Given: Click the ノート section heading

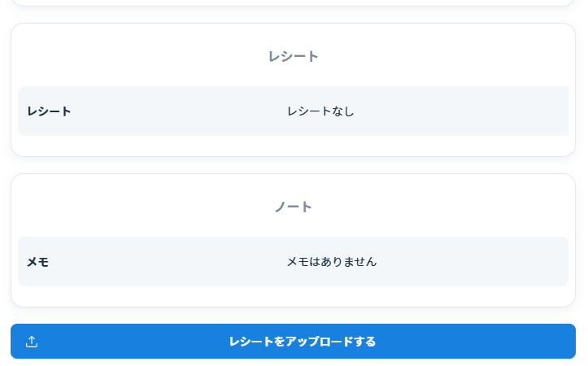Looking at the screenshot, I should [x=293, y=207].
